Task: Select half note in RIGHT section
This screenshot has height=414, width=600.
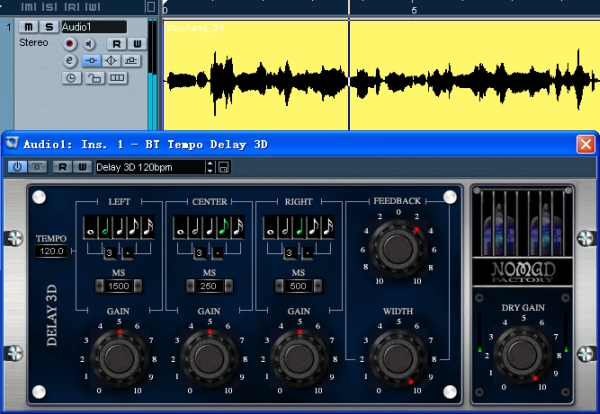Action: [x=285, y=228]
